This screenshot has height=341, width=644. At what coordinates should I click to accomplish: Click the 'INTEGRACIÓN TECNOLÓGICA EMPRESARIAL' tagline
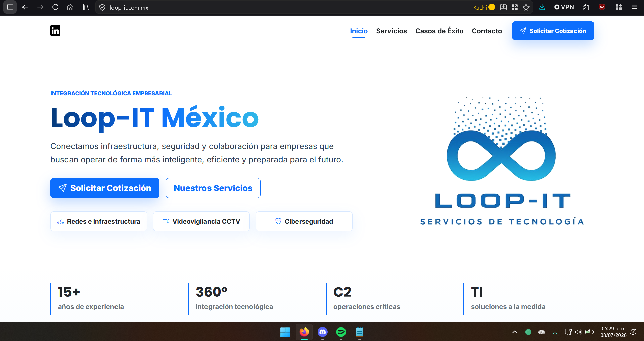click(111, 93)
